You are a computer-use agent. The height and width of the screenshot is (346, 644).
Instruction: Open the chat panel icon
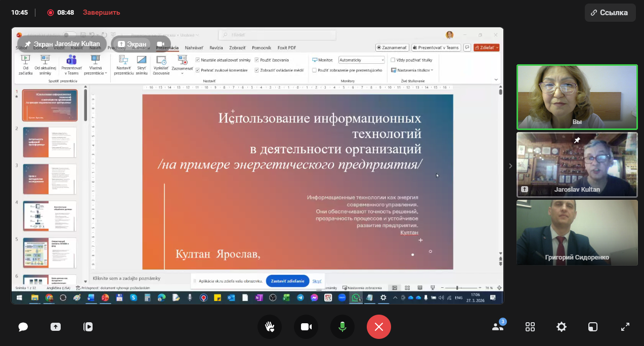[x=23, y=327]
